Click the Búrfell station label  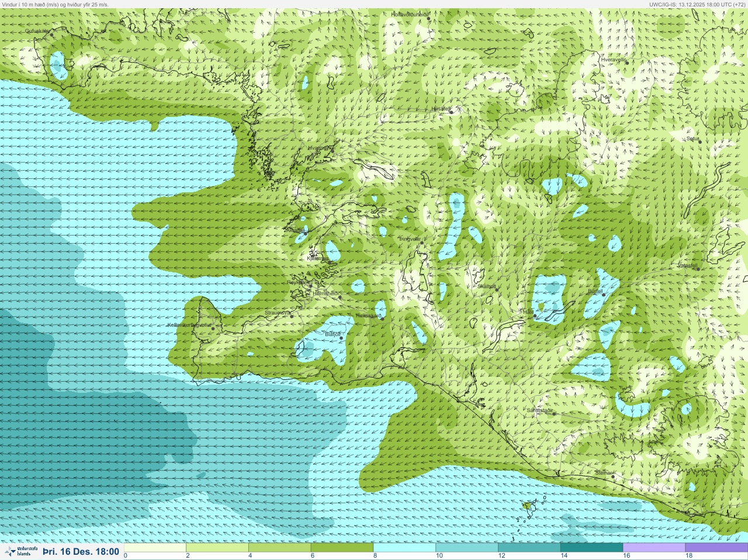click(x=595, y=291)
